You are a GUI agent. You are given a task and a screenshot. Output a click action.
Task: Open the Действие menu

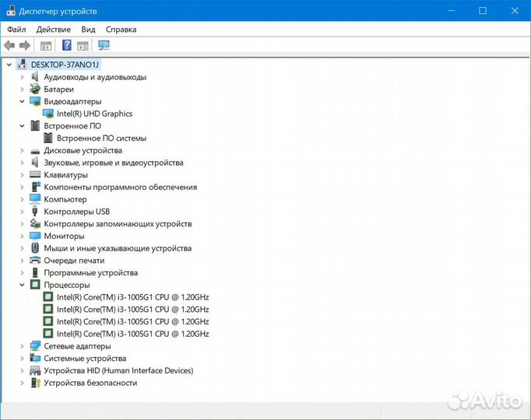coord(53,30)
